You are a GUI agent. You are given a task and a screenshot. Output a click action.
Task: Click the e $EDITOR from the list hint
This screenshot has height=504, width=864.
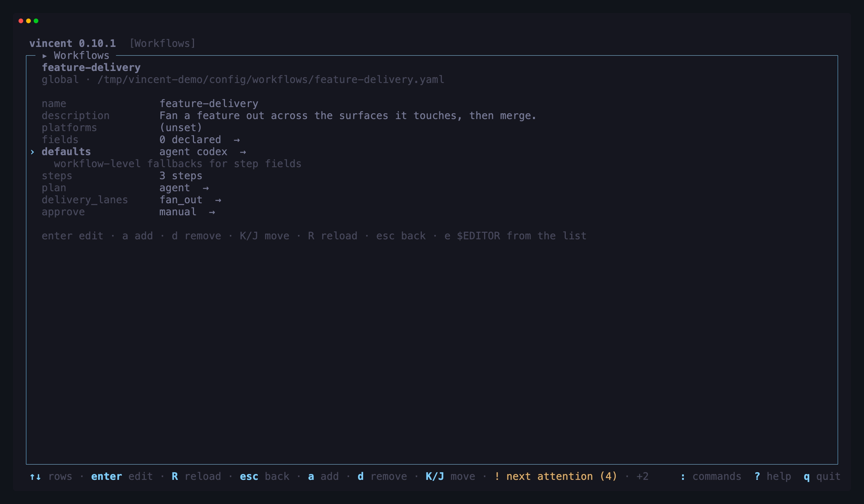[516, 236]
